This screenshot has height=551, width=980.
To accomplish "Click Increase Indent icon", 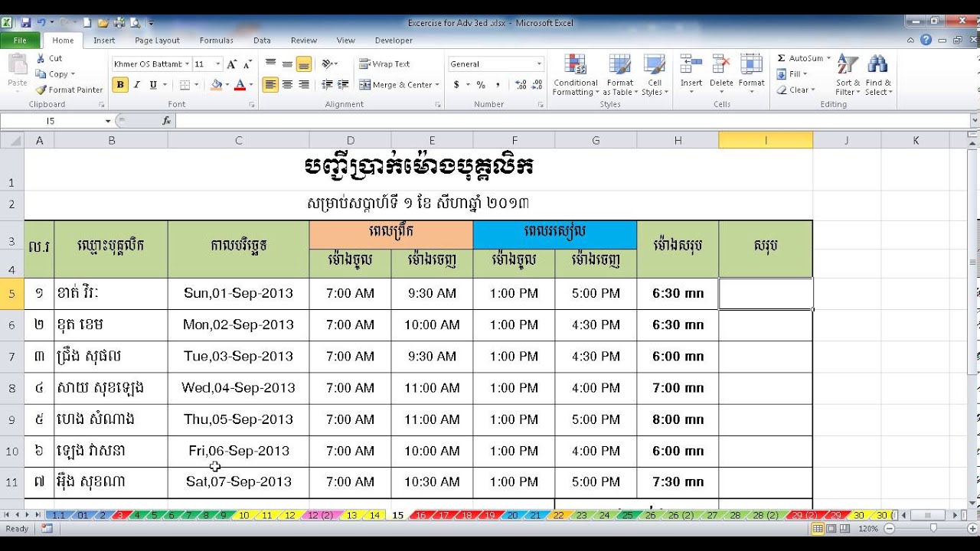I will 344,85.
